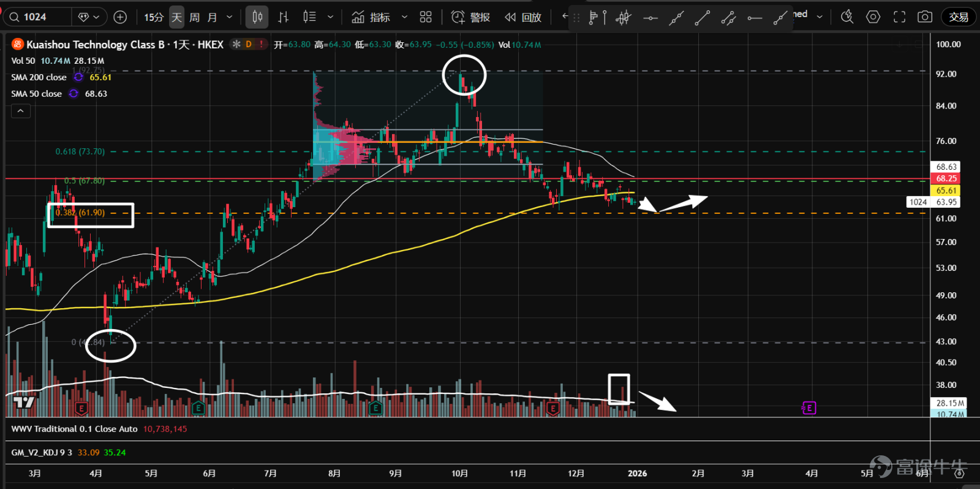Viewport: 980px width, 489px height.
Task: Pick the parallel channel drawing tool
Action: coord(728,18)
